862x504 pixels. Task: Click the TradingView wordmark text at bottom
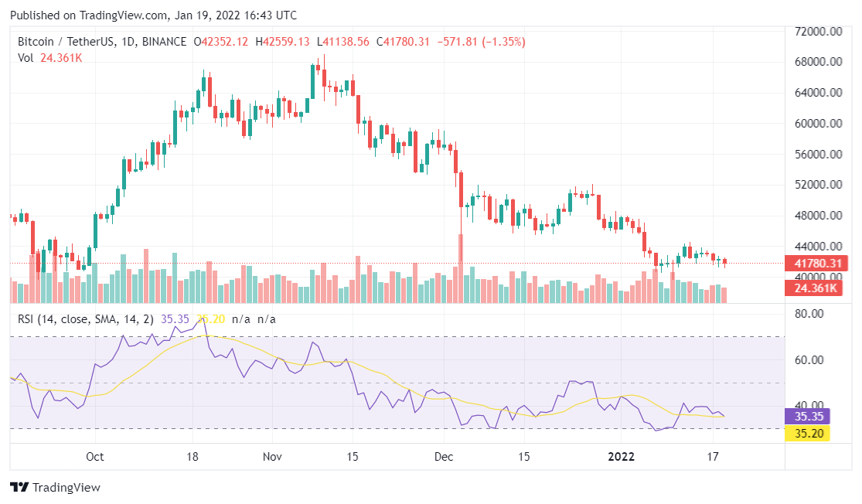(x=66, y=488)
